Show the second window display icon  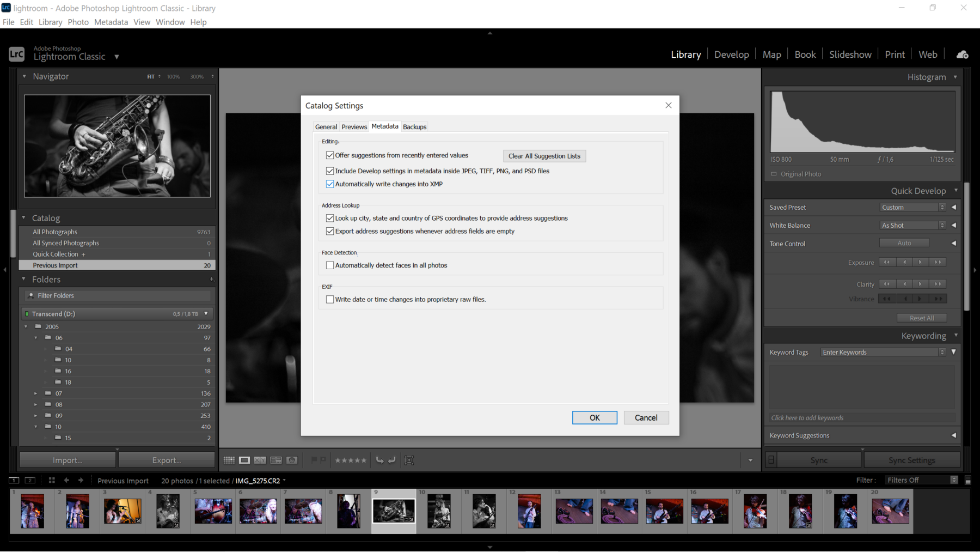click(x=30, y=481)
